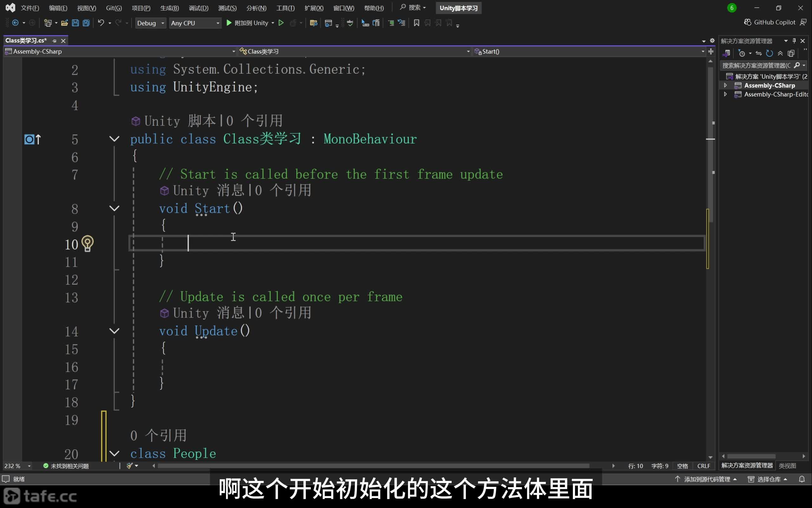Click the split editor window icon
The height and width of the screenshot is (508, 812).
tap(711, 51)
